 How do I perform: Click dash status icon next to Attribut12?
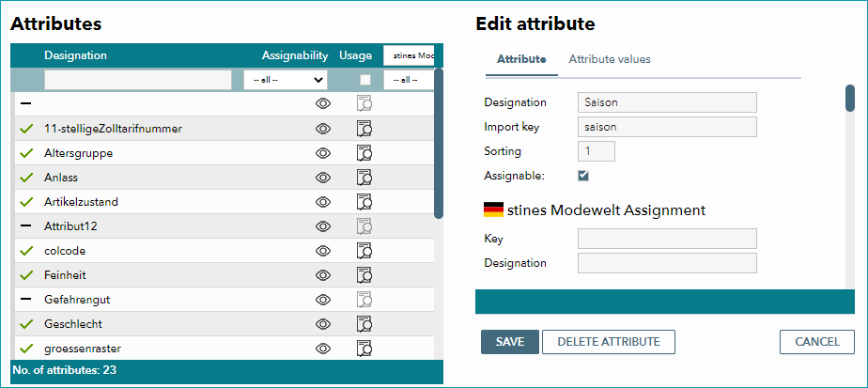[25, 225]
